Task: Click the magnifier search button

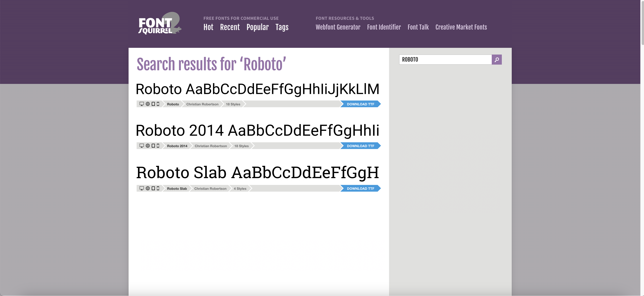Action: tap(496, 60)
